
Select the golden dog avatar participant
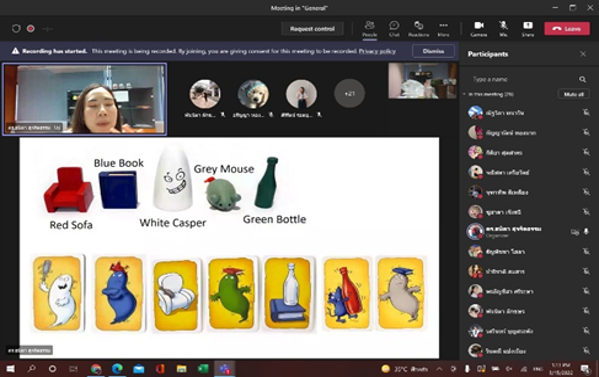[253, 94]
